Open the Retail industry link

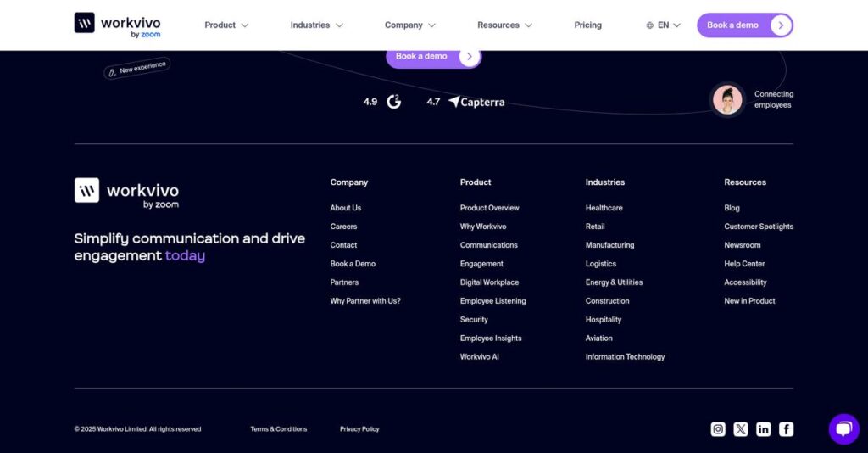tap(595, 226)
